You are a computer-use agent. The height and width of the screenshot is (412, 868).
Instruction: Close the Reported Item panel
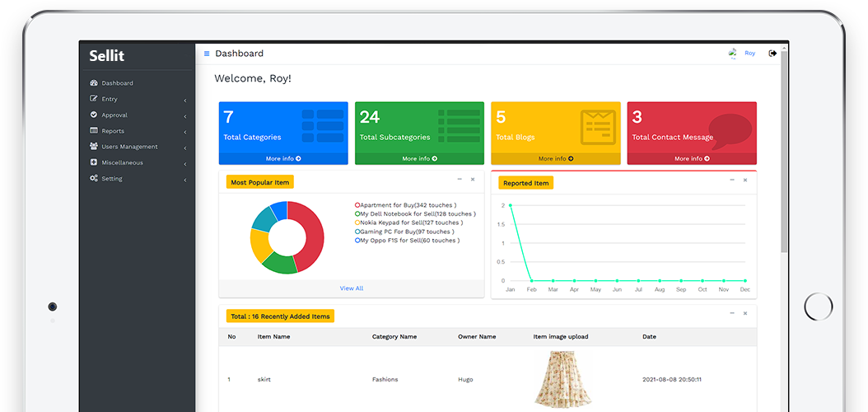pyautogui.click(x=745, y=180)
